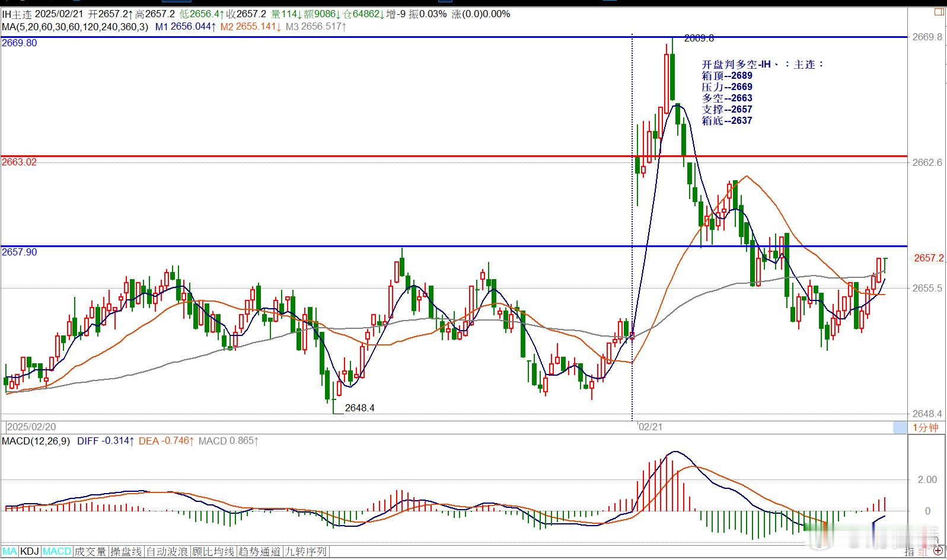Click the IH主连 contract name
Image resolution: width=947 pixels, height=560 pixels.
point(17,14)
